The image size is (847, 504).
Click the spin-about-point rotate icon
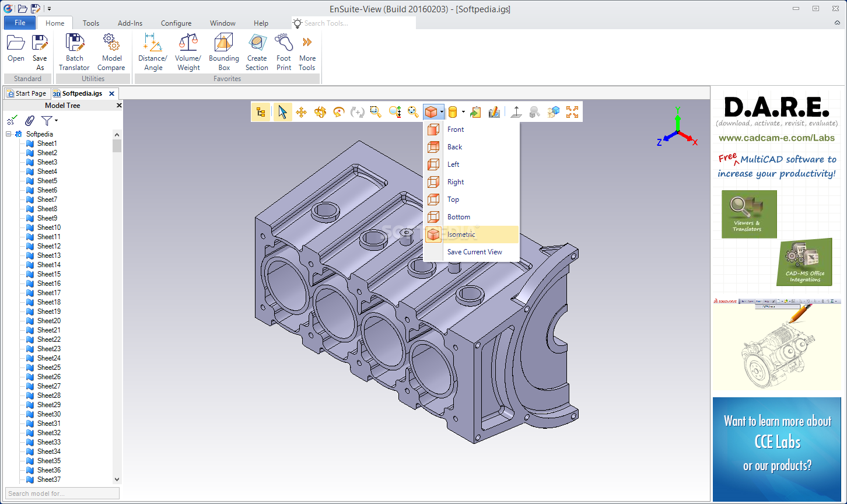click(x=339, y=112)
